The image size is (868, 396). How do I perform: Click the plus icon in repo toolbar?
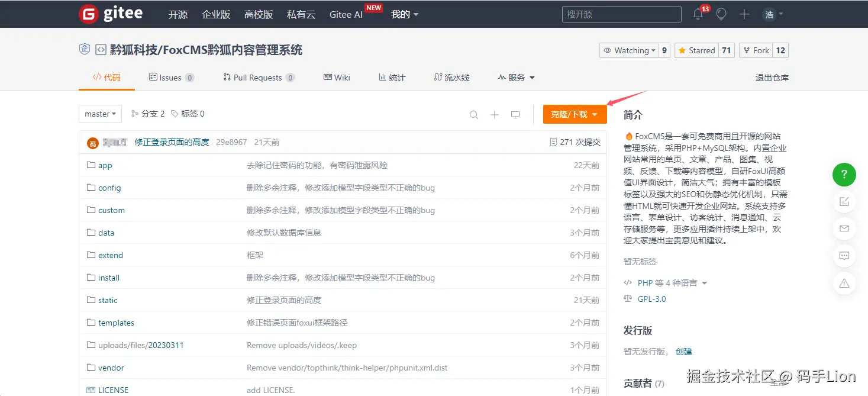click(495, 115)
